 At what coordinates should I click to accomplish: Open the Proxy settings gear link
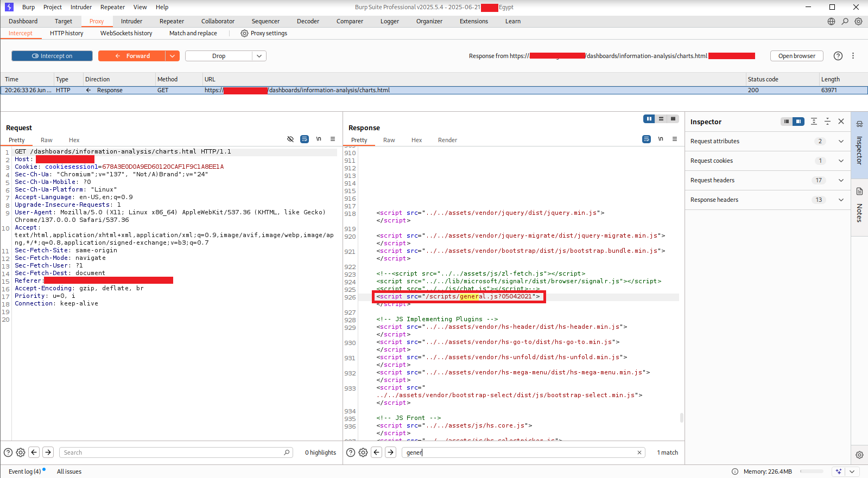[264, 33]
